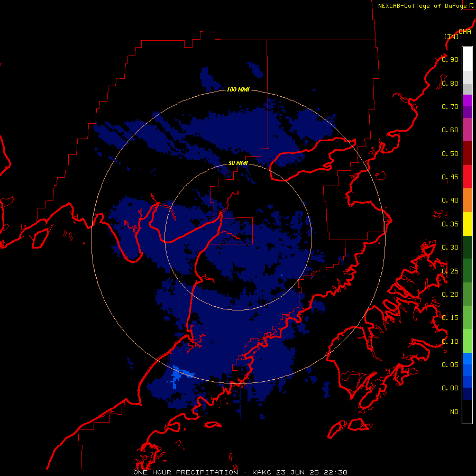Click the 0.10 legend value
Image resolution: width=476 pixels, height=476 pixels.
(x=450, y=342)
